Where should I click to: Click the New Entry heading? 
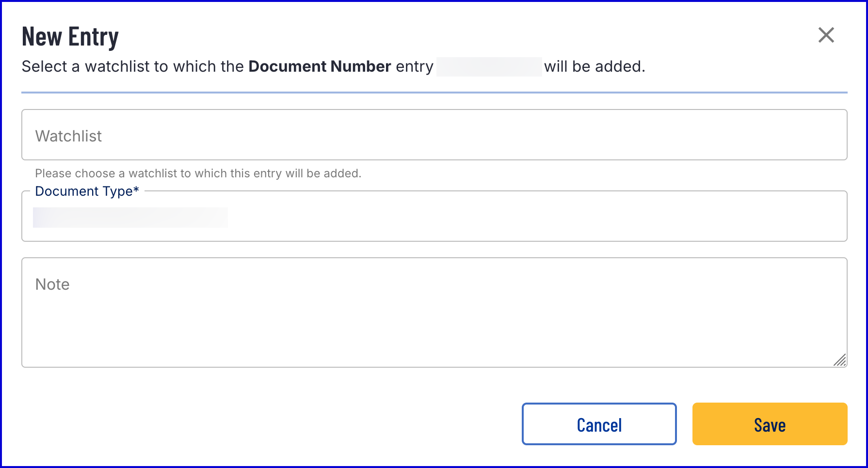70,37
